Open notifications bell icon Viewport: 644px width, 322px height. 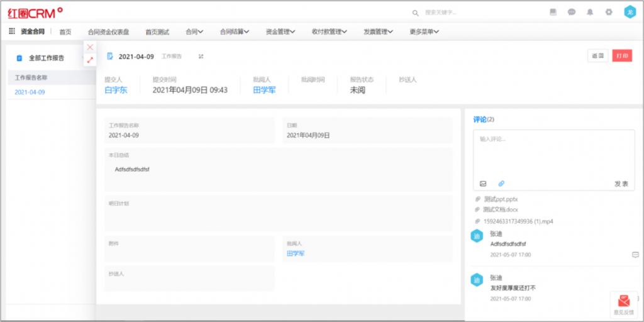(590, 12)
